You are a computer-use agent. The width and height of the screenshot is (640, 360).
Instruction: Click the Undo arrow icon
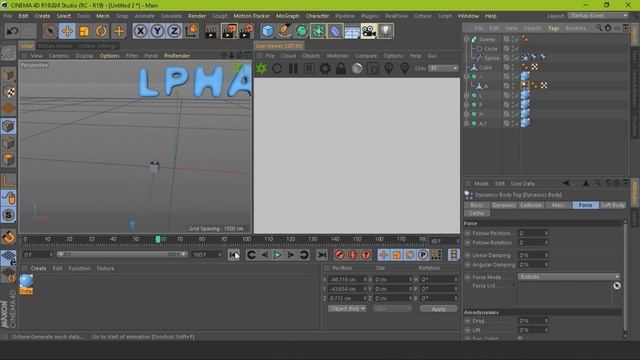(x=13, y=31)
